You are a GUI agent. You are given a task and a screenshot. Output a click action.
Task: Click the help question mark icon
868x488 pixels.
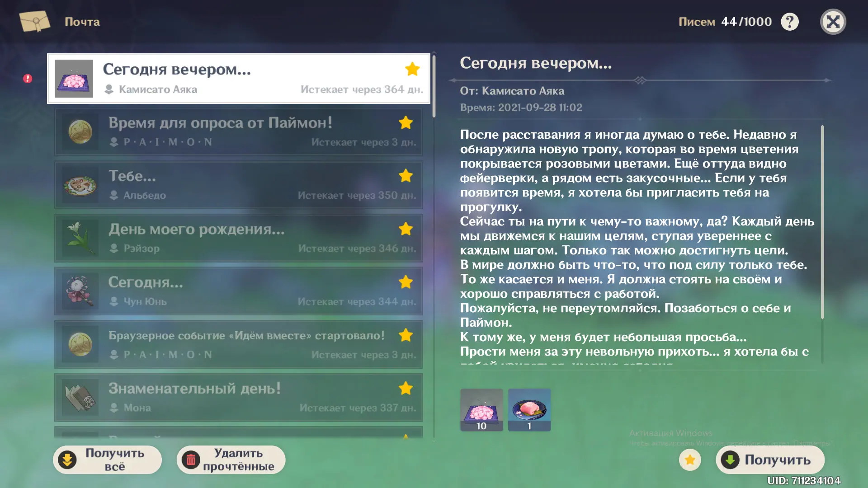point(790,22)
